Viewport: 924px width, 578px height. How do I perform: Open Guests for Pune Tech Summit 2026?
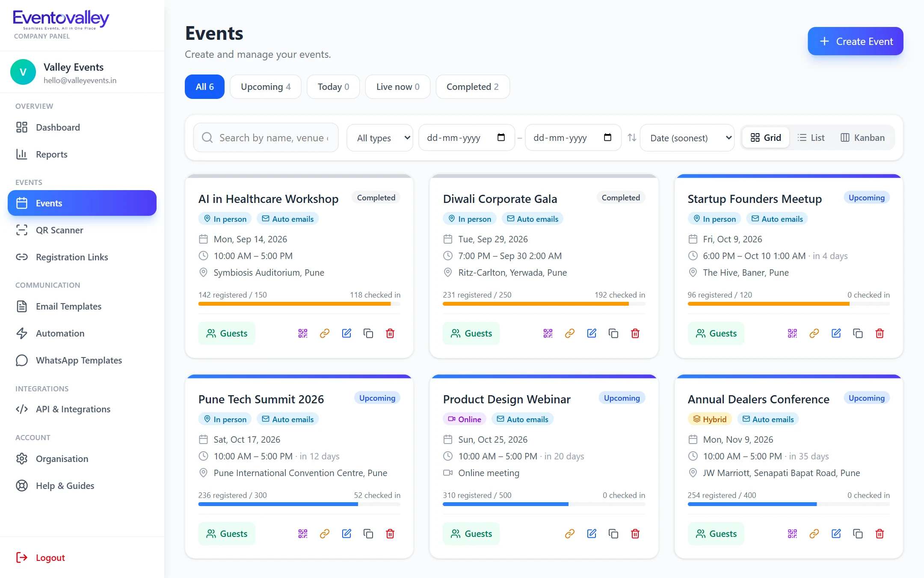[x=227, y=533]
